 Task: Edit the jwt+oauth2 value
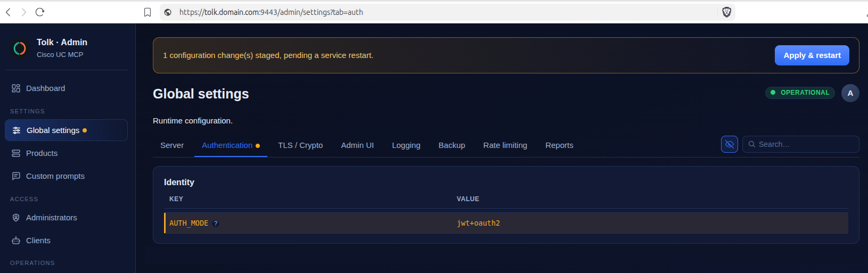[x=478, y=223]
